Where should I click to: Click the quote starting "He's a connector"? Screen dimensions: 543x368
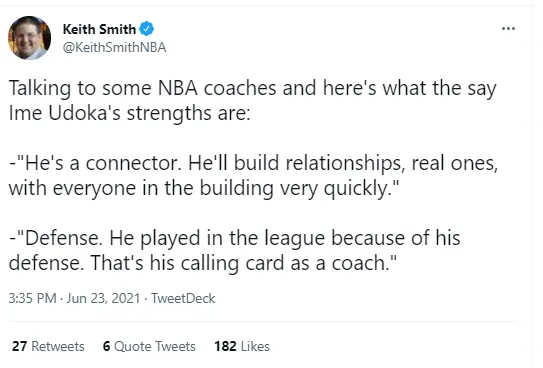[253, 176]
